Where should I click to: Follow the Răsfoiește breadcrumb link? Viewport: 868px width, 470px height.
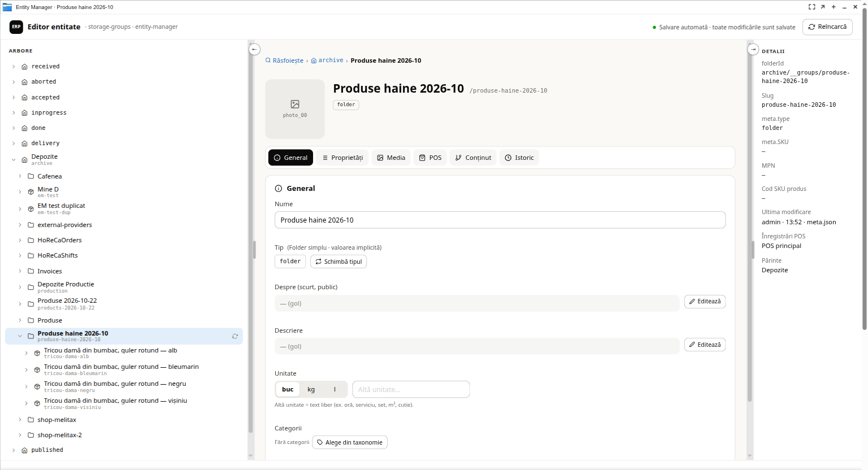284,60
